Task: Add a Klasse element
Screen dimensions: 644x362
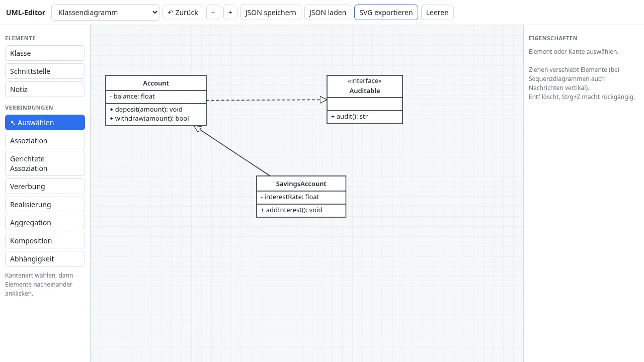Action: (45, 53)
